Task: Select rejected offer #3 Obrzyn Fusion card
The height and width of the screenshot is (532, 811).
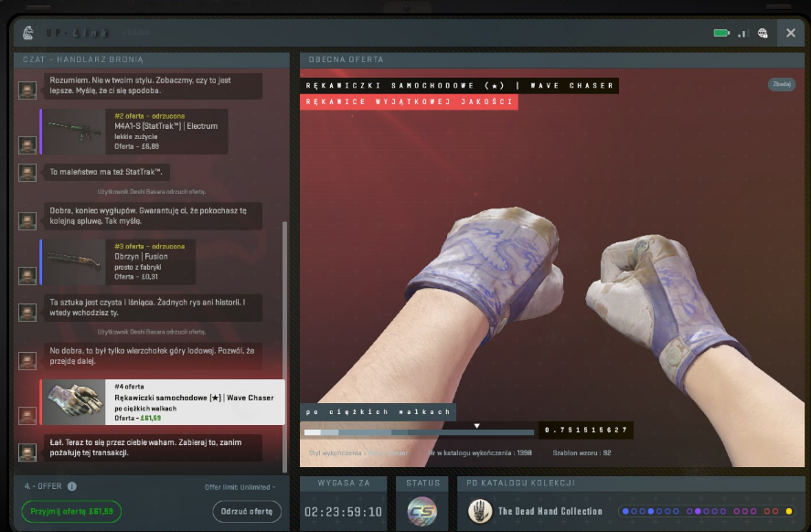Action: (x=118, y=261)
